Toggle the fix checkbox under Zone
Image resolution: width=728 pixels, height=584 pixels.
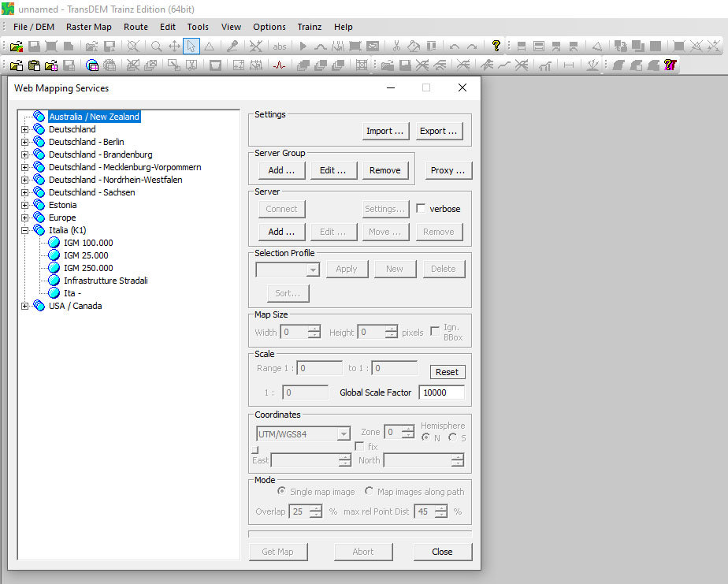[x=359, y=446]
